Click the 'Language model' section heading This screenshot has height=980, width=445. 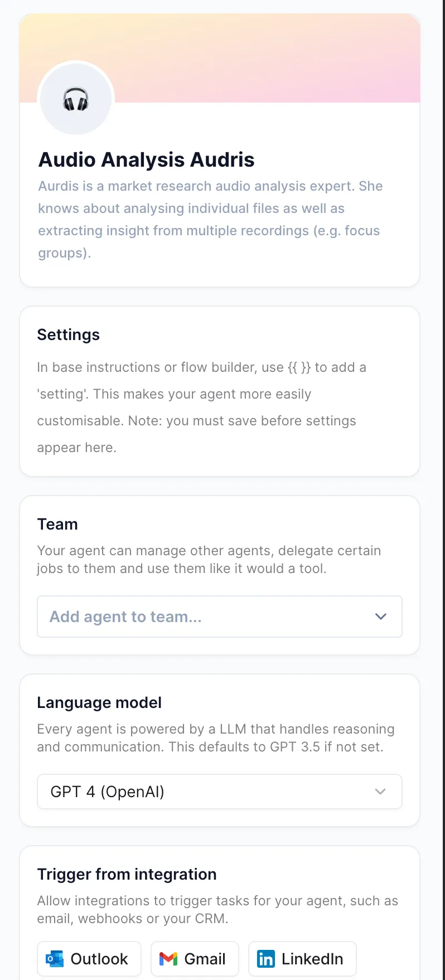[x=99, y=702]
